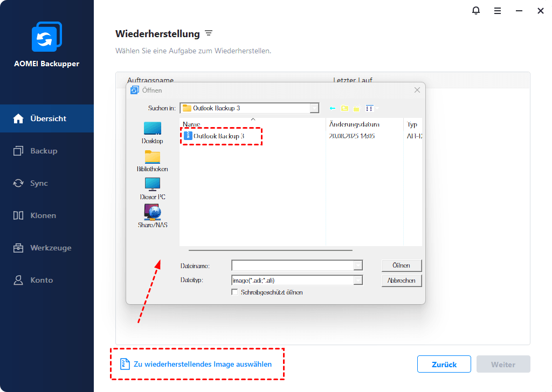This screenshot has width=552, height=392.
Task: Click the horizontal scrollbar in file list
Action: pyautogui.click(x=271, y=250)
